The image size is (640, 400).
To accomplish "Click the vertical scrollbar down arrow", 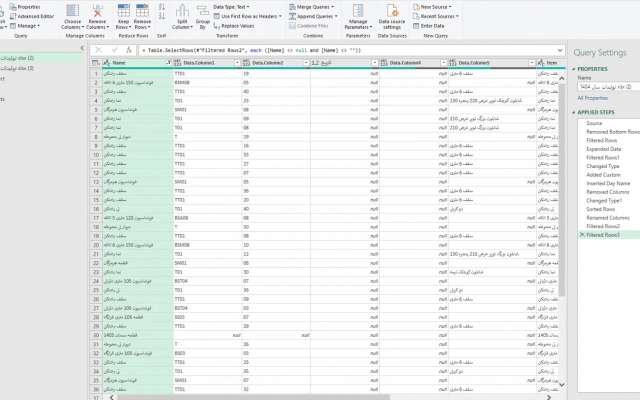I will tap(561, 384).
